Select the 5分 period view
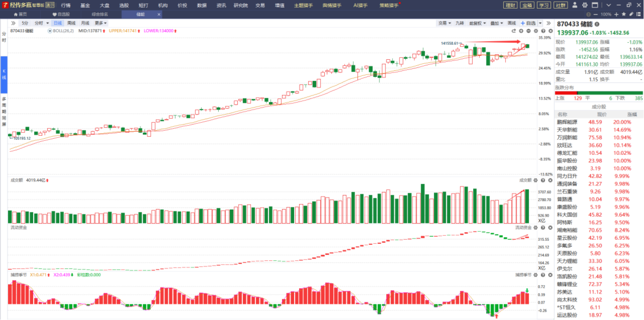The width and height of the screenshot is (644, 320). pos(25,23)
